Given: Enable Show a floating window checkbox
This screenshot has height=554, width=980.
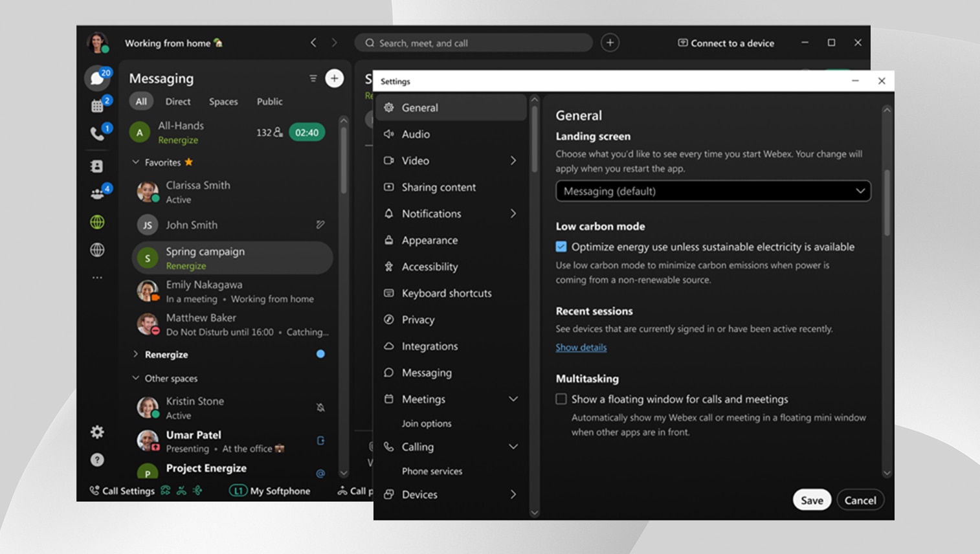Looking at the screenshot, I should [561, 399].
